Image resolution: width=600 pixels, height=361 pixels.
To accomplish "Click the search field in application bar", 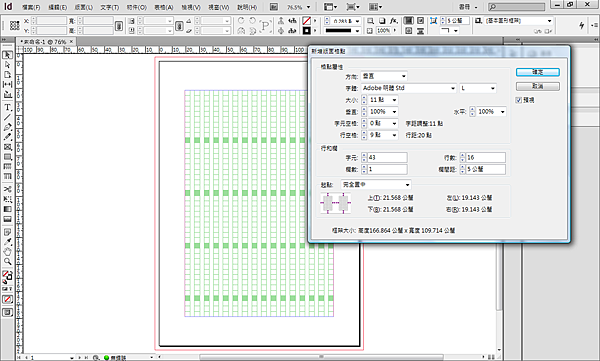I will (516, 7).
